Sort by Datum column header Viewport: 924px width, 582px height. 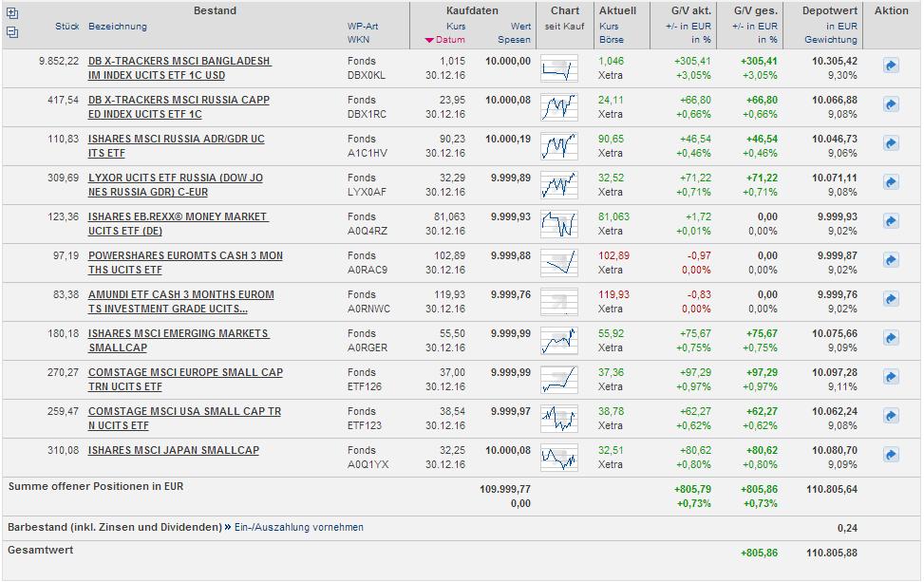tap(451, 40)
